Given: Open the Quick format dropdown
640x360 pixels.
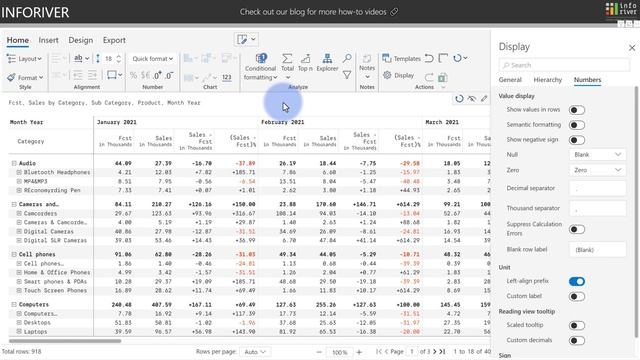Looking at the screenshot, I should (152, 58).
